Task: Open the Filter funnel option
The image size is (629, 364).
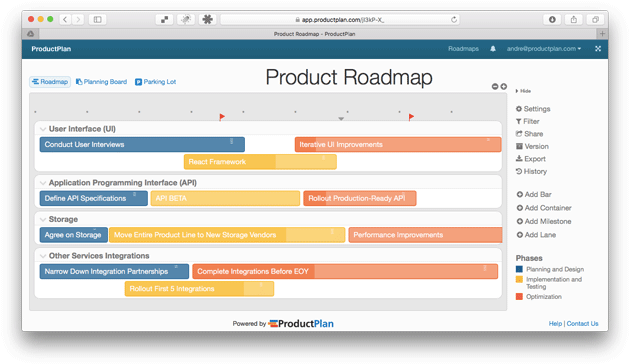Action: point(528,121)
